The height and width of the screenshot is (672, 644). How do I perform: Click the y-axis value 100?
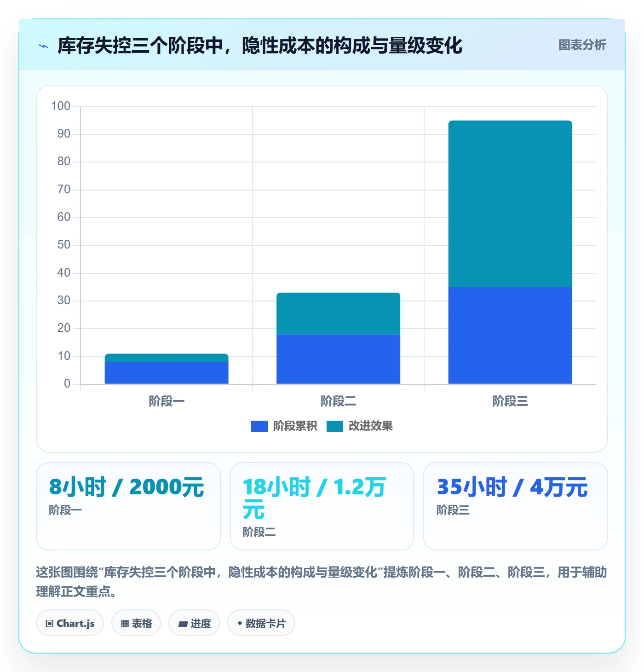pyautogui.click(x=61, y=106)
